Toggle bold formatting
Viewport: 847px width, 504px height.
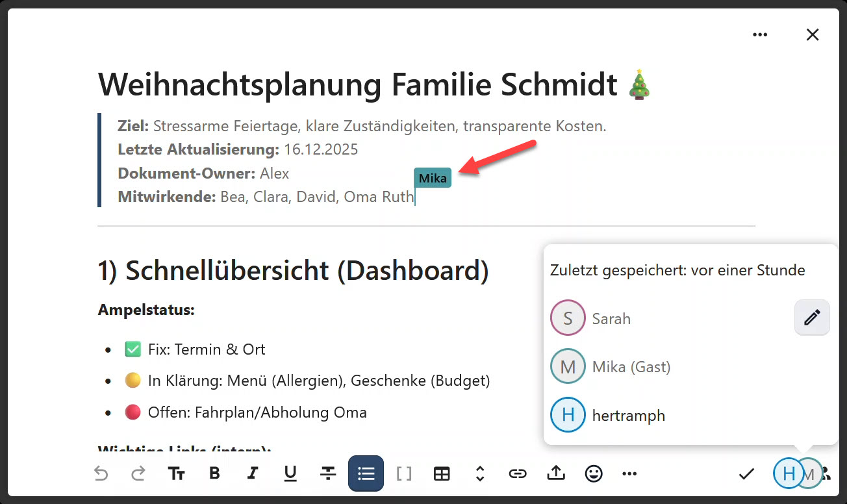coord(215,473)
